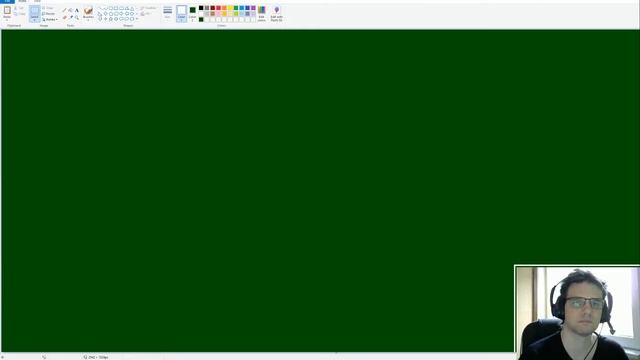This screenshot has width=640, height=360.
Task: Open the File menu tab
Action: click(x=7, y=2)
